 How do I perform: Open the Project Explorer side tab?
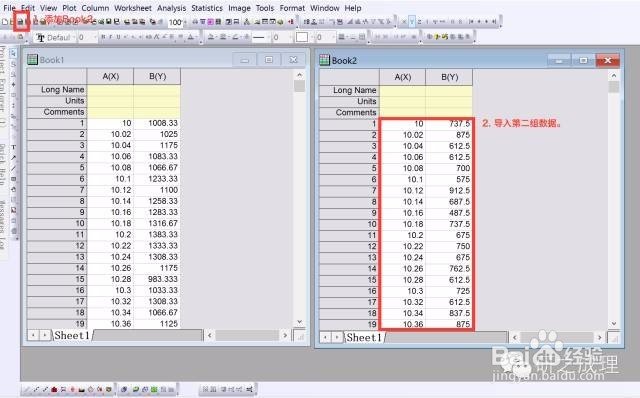pos(3,87)
